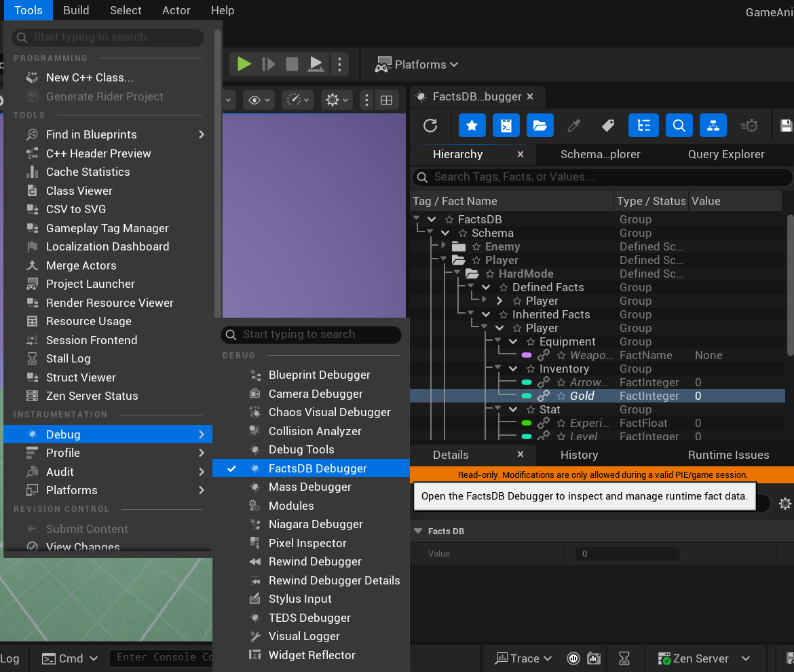Image resolution: width=794 pixels, height=672 pixels.
Task: Open the Actor menu
Action: (176, 10)
